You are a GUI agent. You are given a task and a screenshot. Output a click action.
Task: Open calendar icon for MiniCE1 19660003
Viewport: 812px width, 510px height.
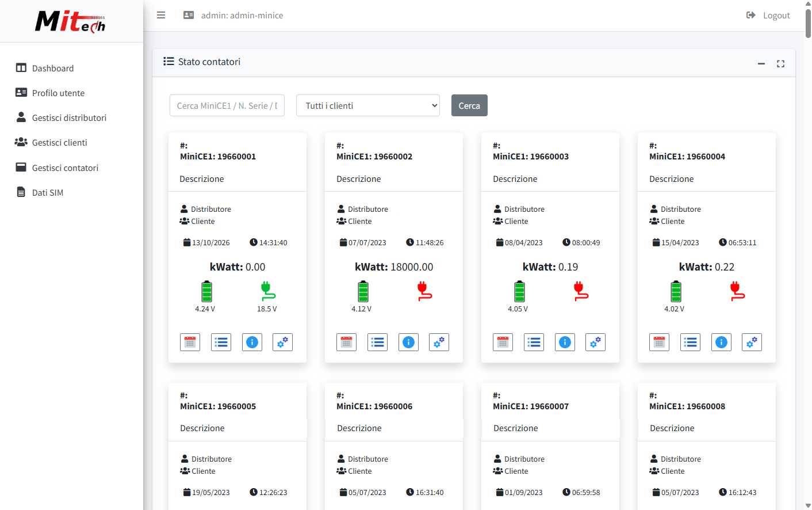503,342
